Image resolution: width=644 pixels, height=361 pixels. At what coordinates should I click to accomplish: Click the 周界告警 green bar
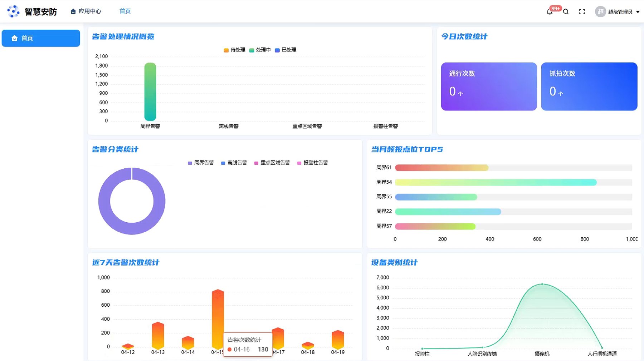(x=150, y=92)
